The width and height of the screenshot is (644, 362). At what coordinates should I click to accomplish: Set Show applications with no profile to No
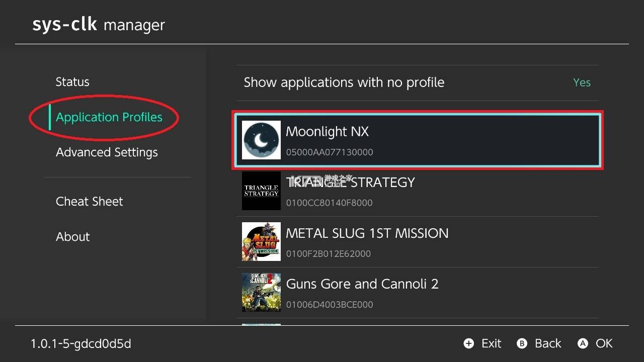tap(582, 82)
